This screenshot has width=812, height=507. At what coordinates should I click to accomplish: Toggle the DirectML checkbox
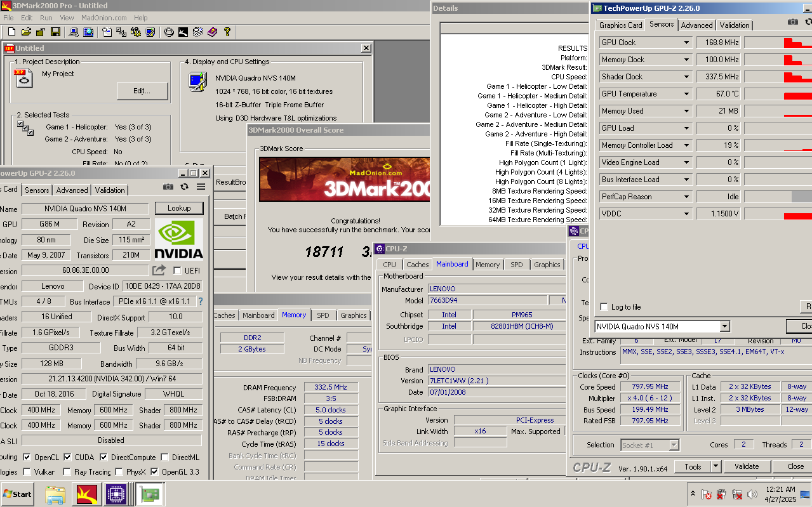point(164,457)
